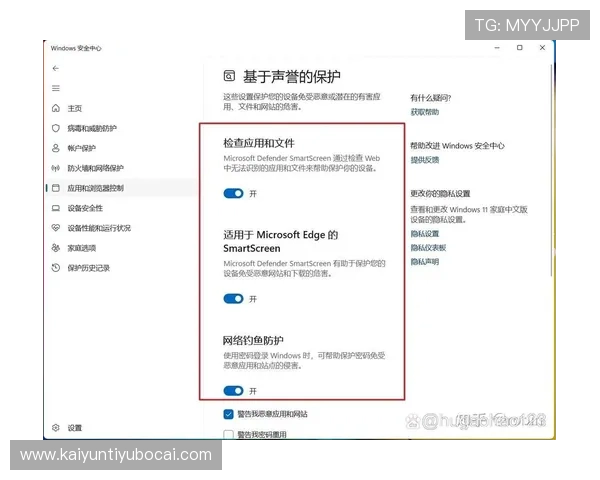Click the gear icon for 设置
Image resolution: width=600 pixels, height=480 pixels.
(56, 428)
